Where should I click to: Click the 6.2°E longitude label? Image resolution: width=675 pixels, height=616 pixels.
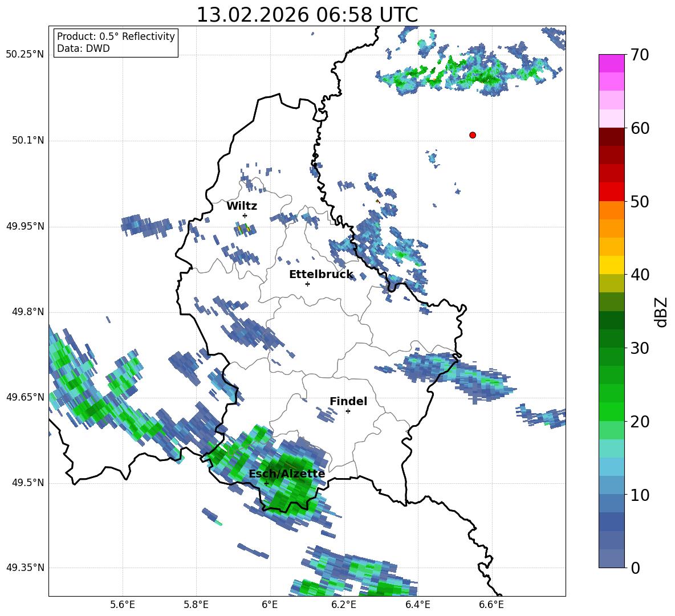344,605
